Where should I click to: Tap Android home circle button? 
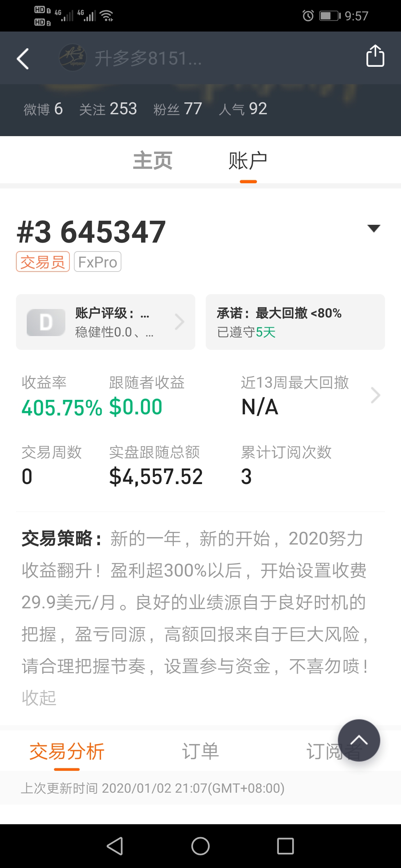(200, 846)
